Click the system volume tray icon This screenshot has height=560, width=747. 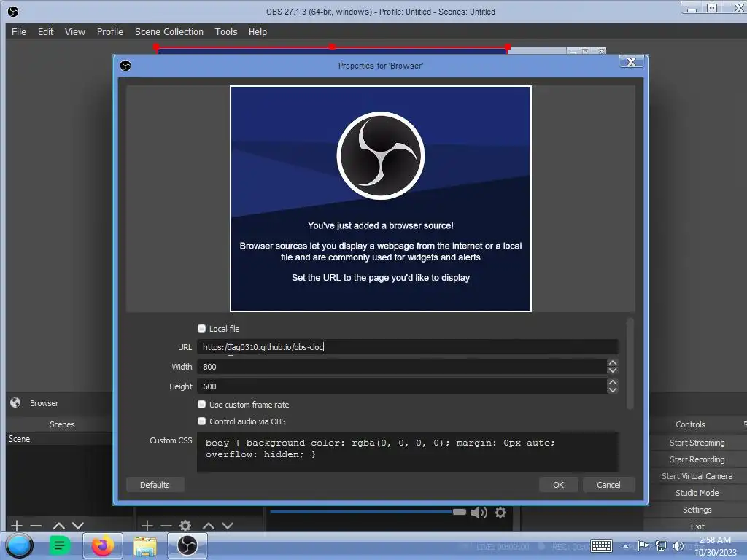point(678,545)
